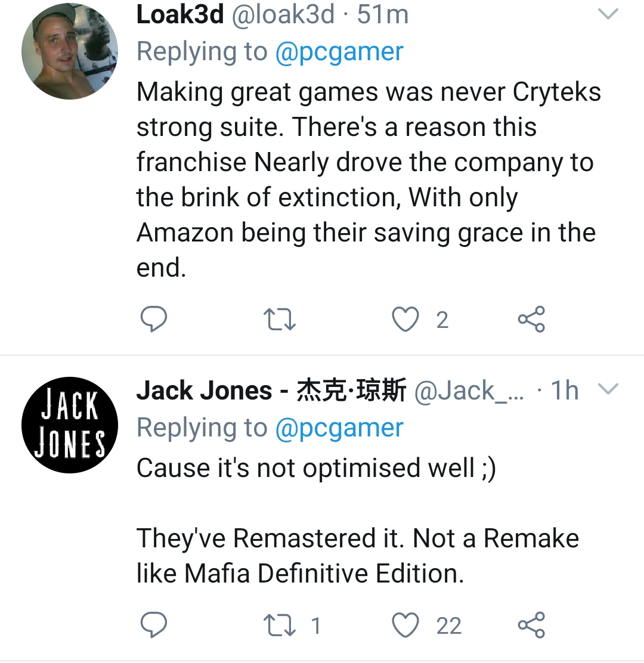
Task: Share Jack Jones' tweet
Action: 531,625
